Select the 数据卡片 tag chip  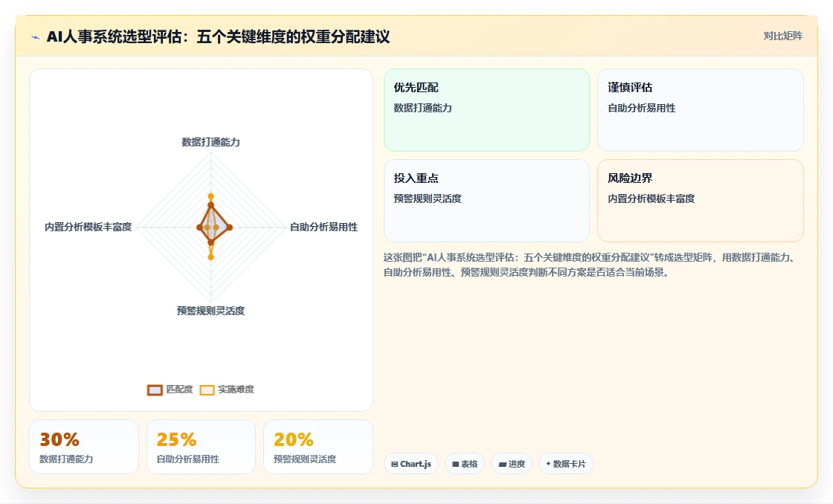(x=566, y=464)
